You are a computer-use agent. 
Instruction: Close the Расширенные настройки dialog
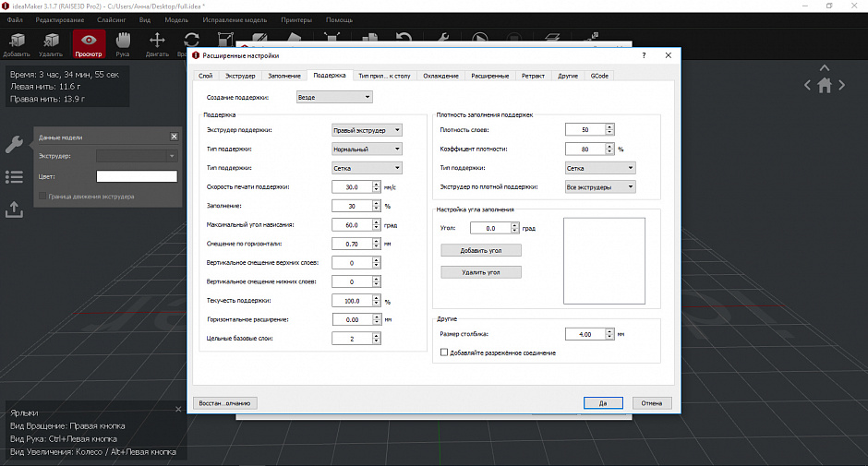click(x=669, y=55)
